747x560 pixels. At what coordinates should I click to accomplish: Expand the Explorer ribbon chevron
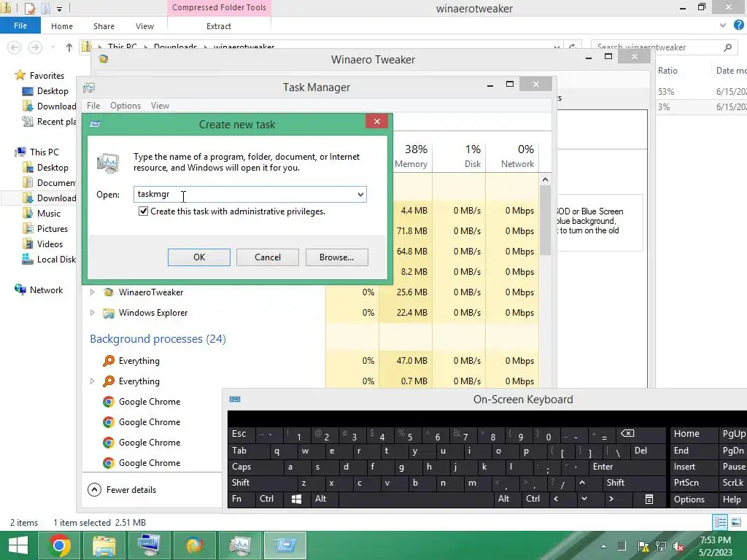tap(723, 26)
